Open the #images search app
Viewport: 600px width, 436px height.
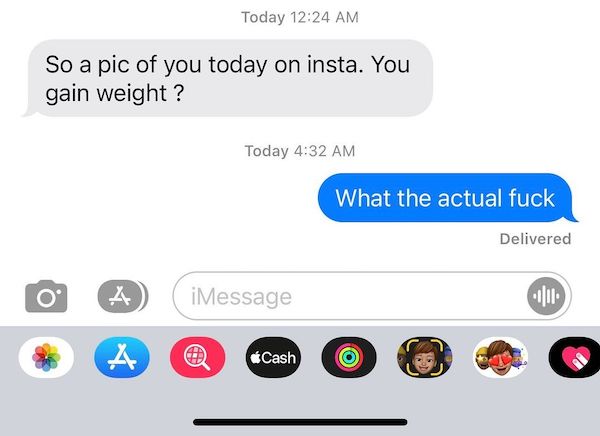197,357
